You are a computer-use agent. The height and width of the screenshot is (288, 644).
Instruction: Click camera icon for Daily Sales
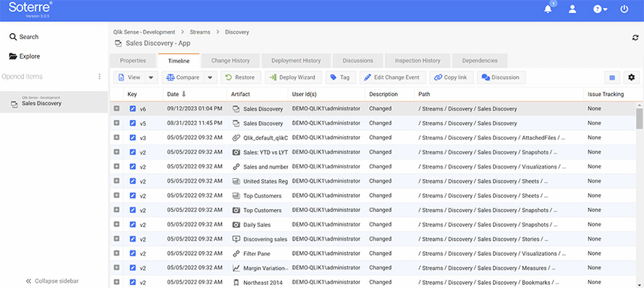point(236,225)
